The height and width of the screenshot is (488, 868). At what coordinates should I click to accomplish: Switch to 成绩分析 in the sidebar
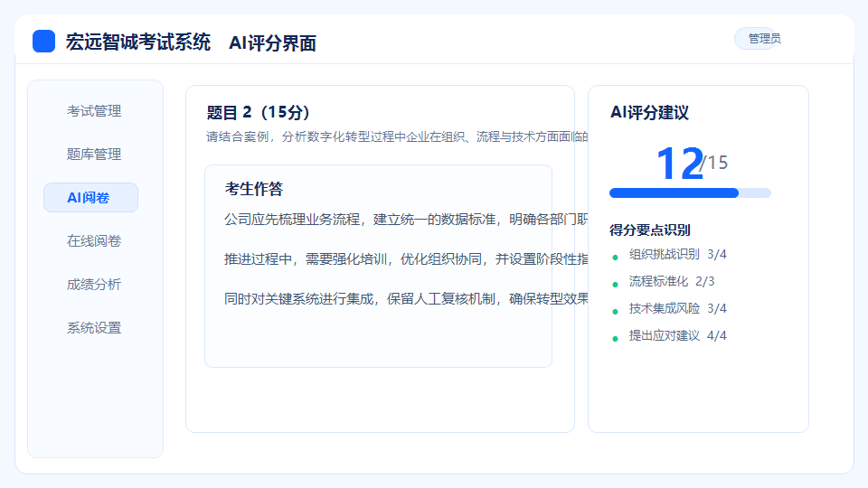point(94,285)
